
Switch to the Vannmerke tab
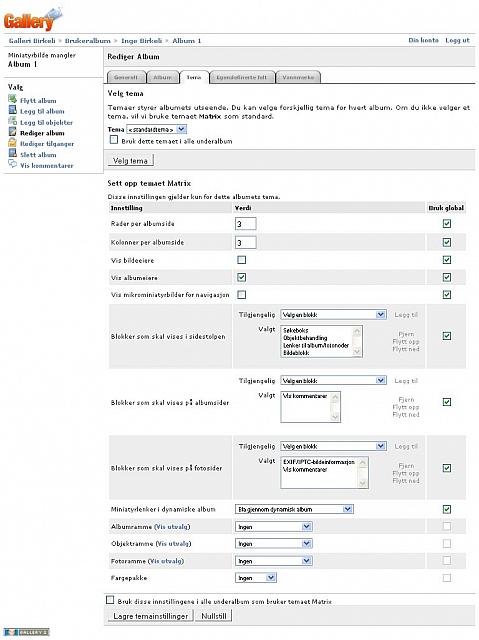tap(298, 77)
